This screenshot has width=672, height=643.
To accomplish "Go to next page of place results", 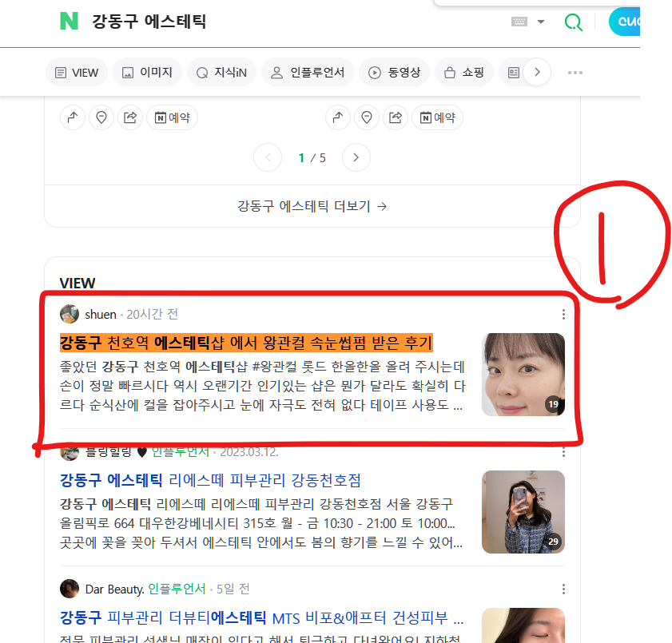I will coord(356,157).
